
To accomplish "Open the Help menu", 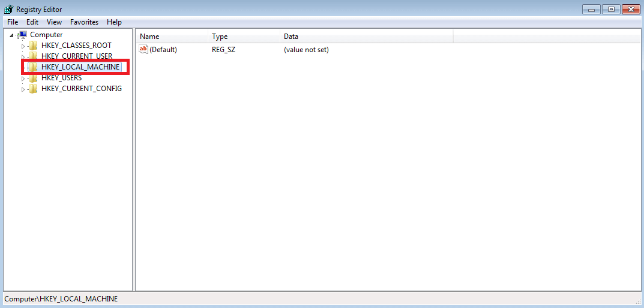I will (114, 22).
